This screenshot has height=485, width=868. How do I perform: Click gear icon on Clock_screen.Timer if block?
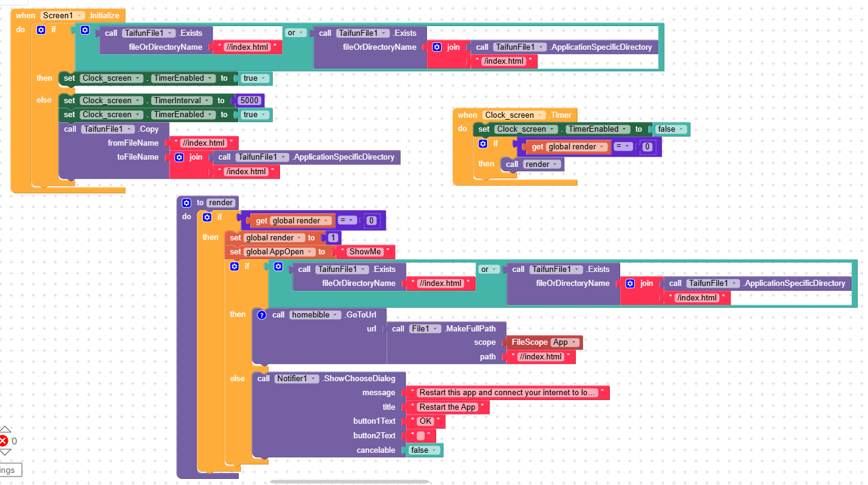483,144
